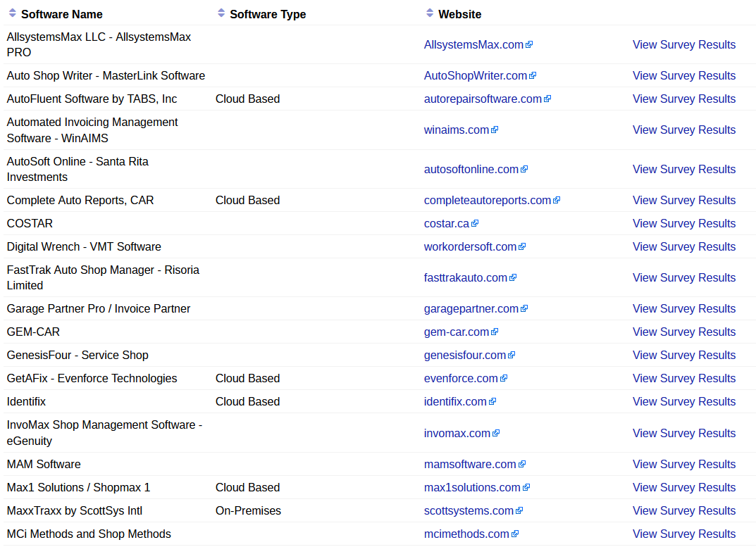View Survey Results for AutoSoft Online
The width and height of the screenshot is (756, 547).
click(683, 169)
